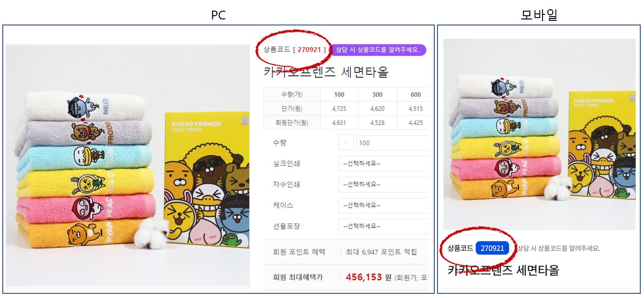This screenshot has height=298, width=644.
Task: Click the quantity input showing 100
Action: [393, 143]
